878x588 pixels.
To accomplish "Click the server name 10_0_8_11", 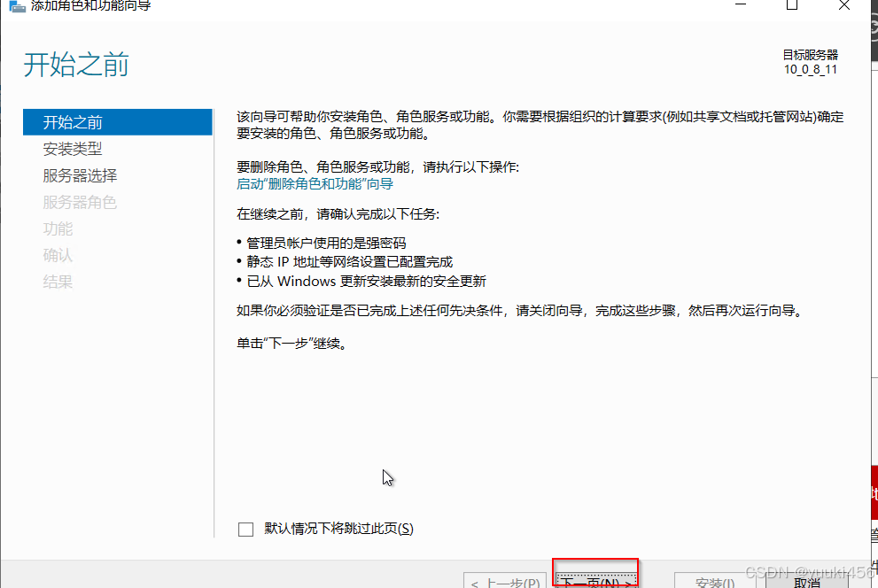I will 811,69.
